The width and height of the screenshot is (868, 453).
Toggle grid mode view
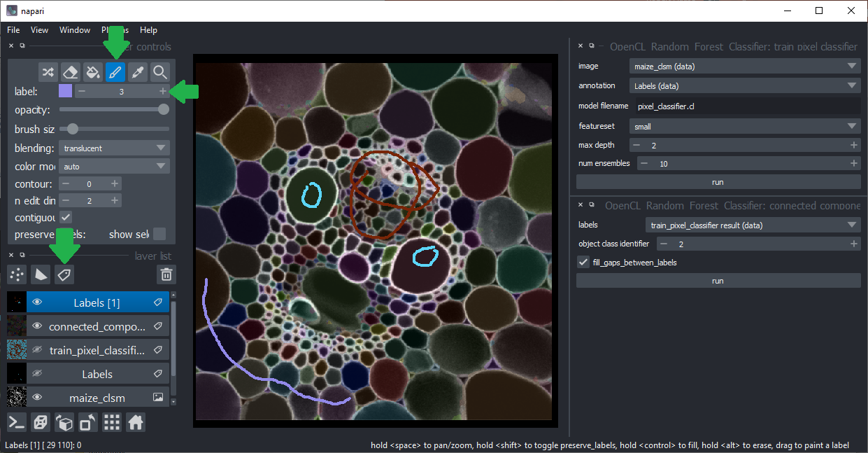112,422
